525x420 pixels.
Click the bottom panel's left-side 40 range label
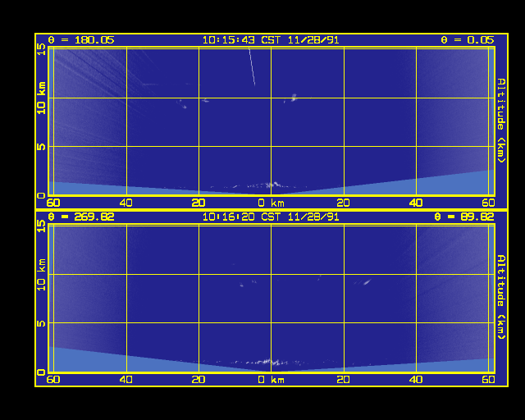click(126, 380)
